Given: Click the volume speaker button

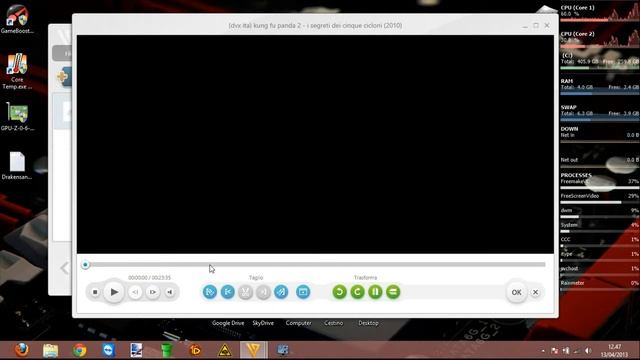Looking at the screenshot, I should [x=170, y=292].
